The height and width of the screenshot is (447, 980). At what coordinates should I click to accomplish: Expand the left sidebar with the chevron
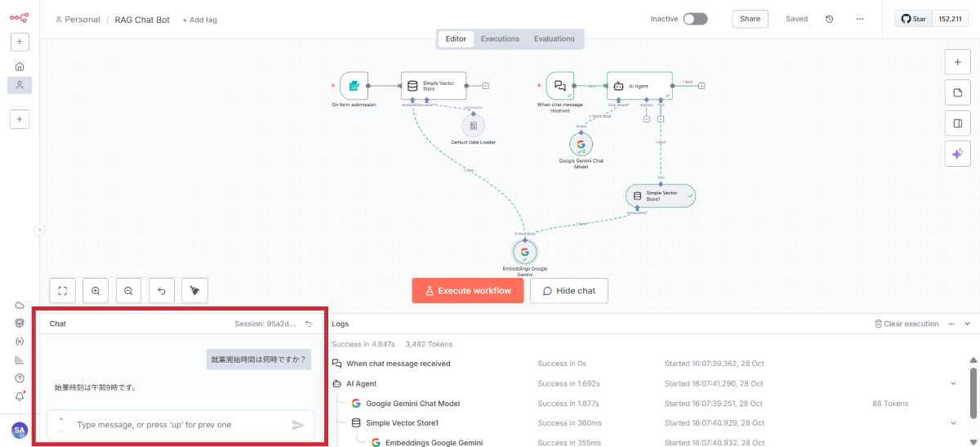38,230
